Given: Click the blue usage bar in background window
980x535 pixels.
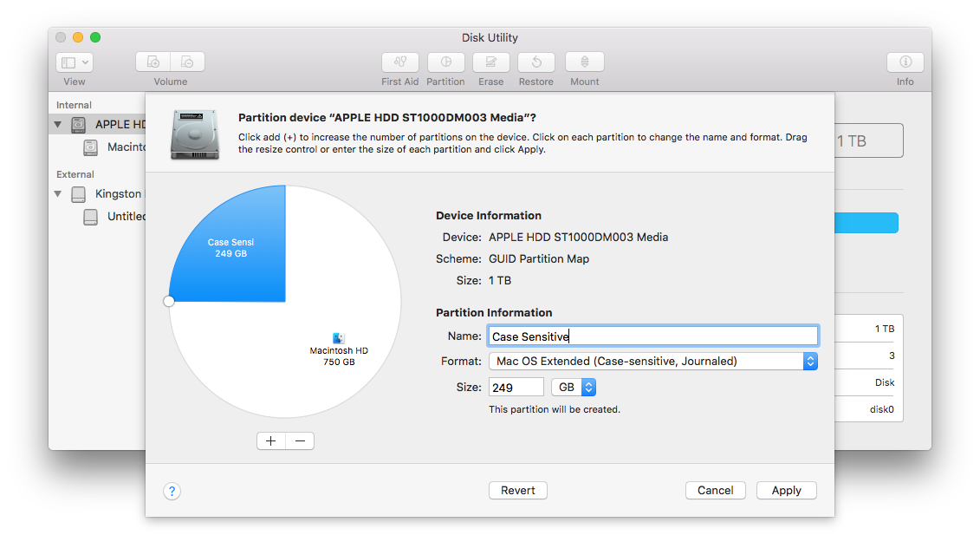Looking at the screenshot, I should pos(866,223).
